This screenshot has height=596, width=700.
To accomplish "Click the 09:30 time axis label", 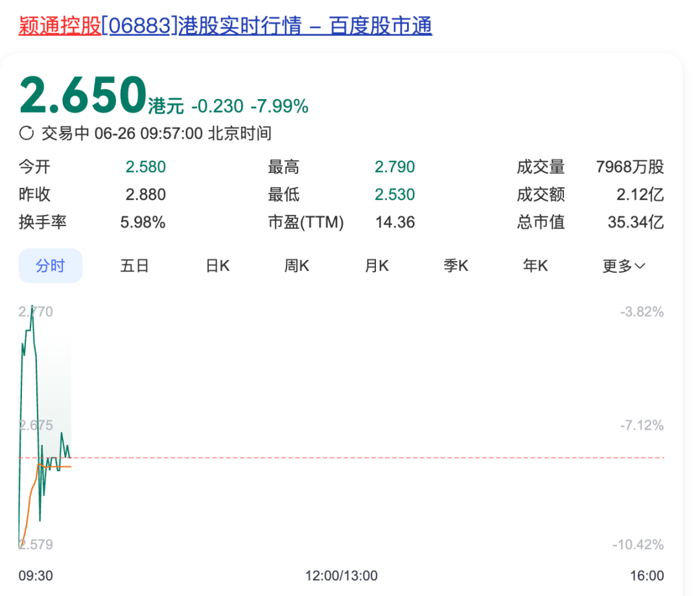I will pos(36,576).
